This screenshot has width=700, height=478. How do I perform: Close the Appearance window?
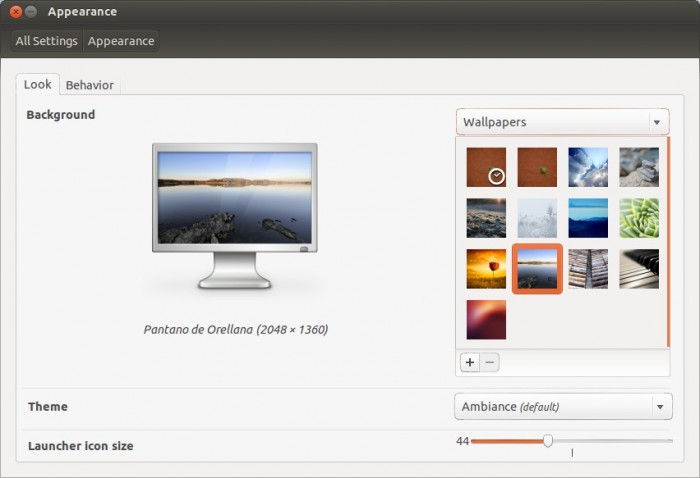[x=15, y=12]
